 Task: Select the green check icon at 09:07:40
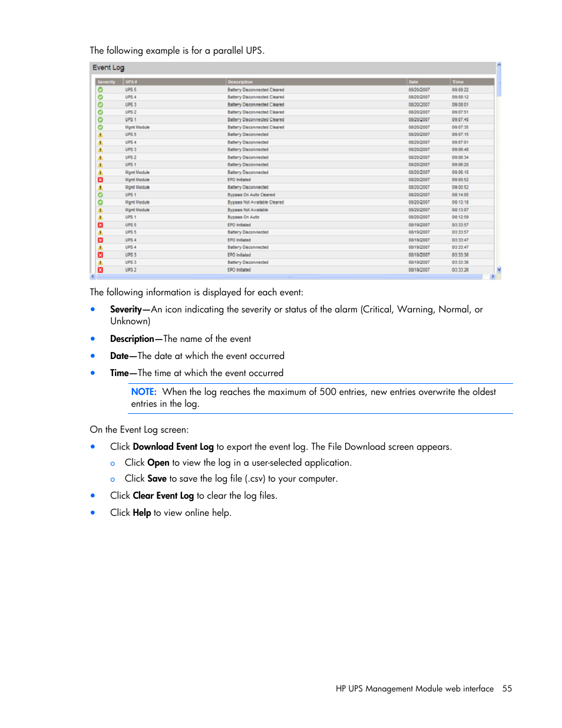[100, 120]
